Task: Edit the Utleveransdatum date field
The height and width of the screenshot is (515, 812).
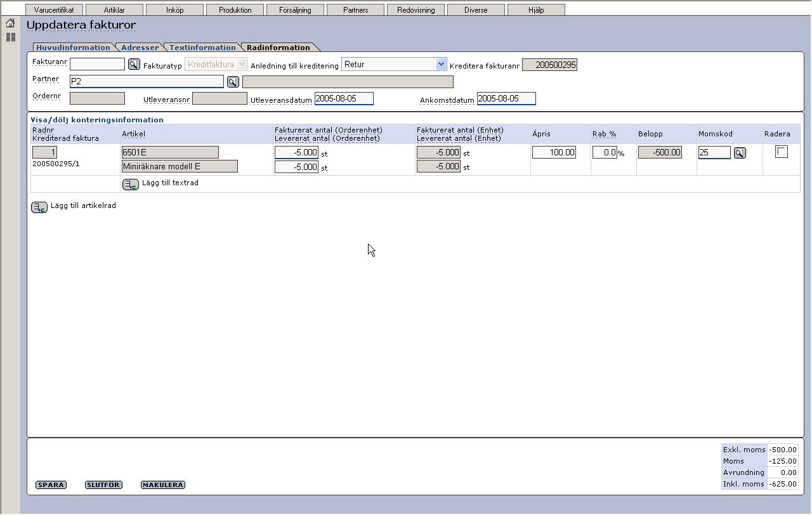Action: tap(344, 98)
